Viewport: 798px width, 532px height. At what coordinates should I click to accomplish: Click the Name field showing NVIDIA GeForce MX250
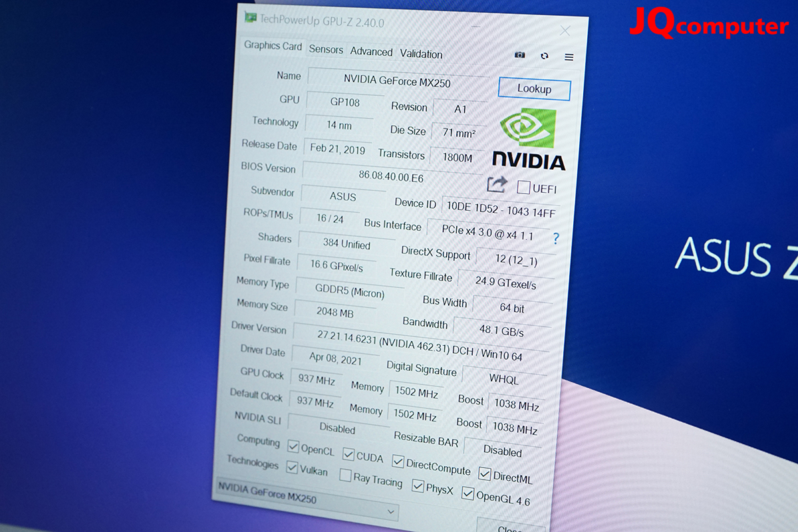point(397,82)
